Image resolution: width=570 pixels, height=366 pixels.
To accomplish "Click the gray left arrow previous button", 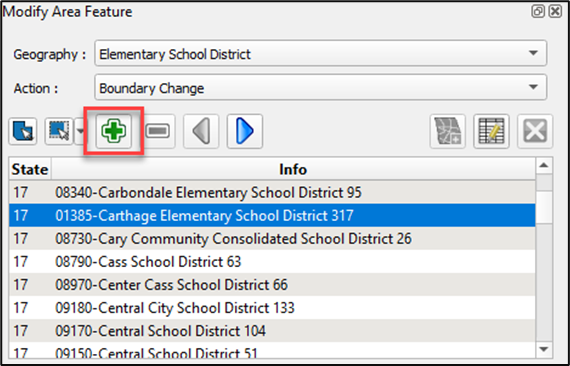I will 201,131.
